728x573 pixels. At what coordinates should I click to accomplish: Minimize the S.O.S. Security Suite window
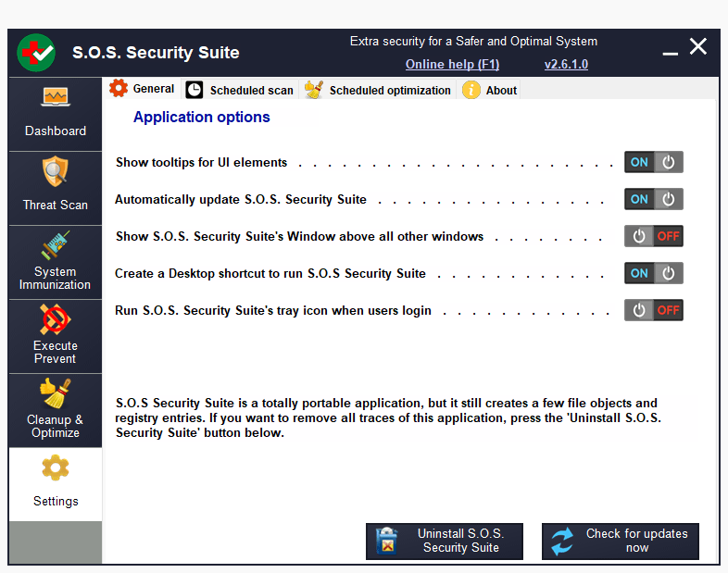click(670, 54)
